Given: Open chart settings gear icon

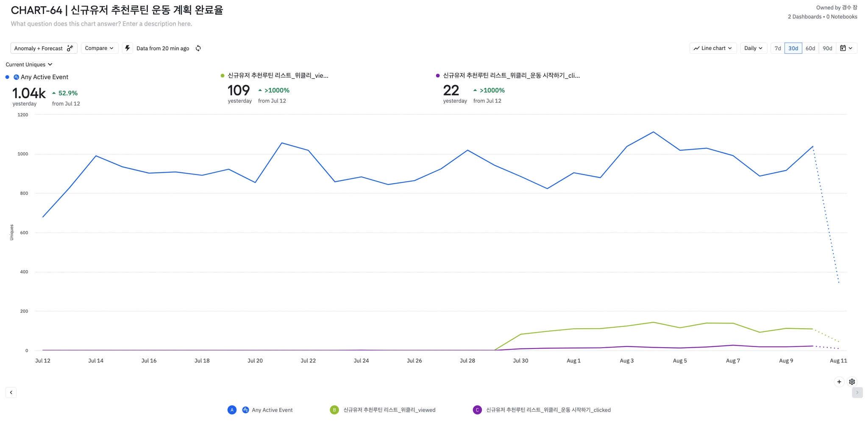Looking at the screenshot, I should pos(852,382).
